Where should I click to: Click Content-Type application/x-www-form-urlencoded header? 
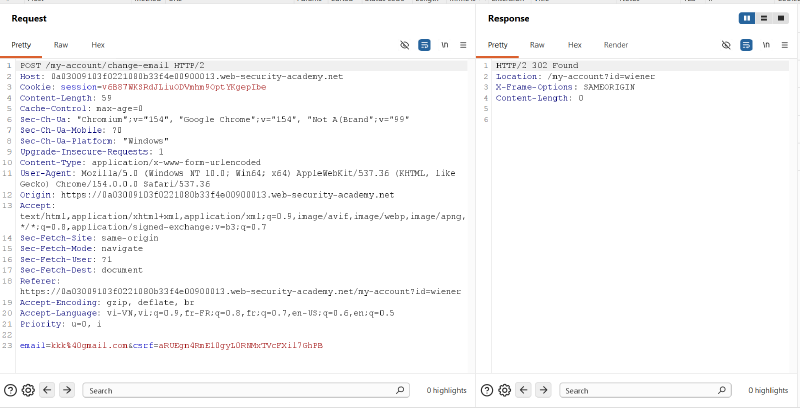pos(140,162)
